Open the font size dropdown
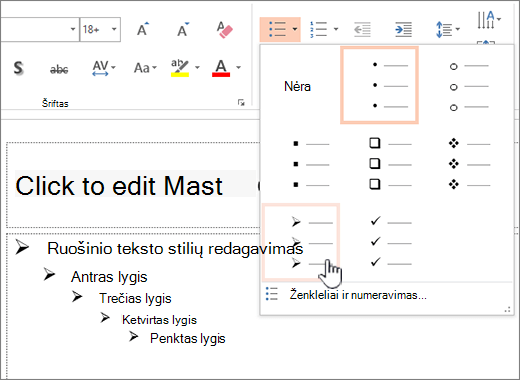The height and width of the screenshot is (380, 520). (x=114, y=29)
